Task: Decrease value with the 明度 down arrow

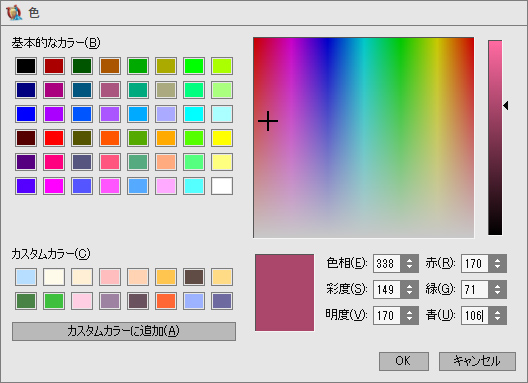Action: tap(409, 320)
